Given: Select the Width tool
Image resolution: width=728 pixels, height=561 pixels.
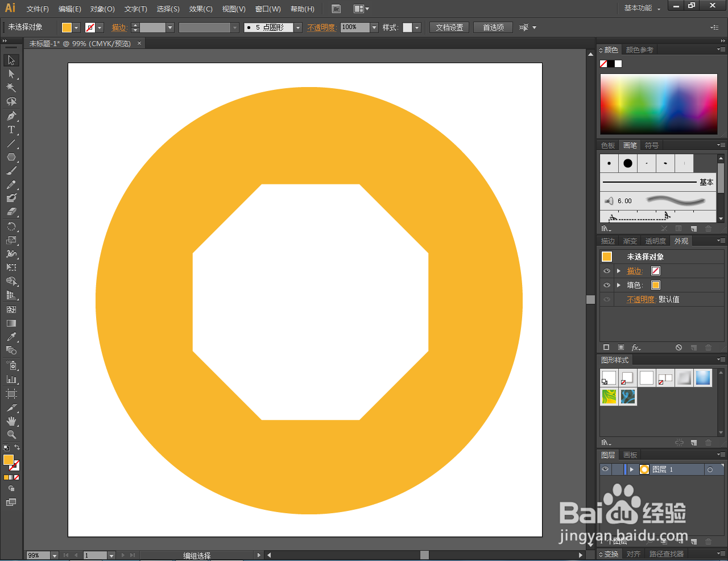Looking at the screenshot, I should 11,254.
